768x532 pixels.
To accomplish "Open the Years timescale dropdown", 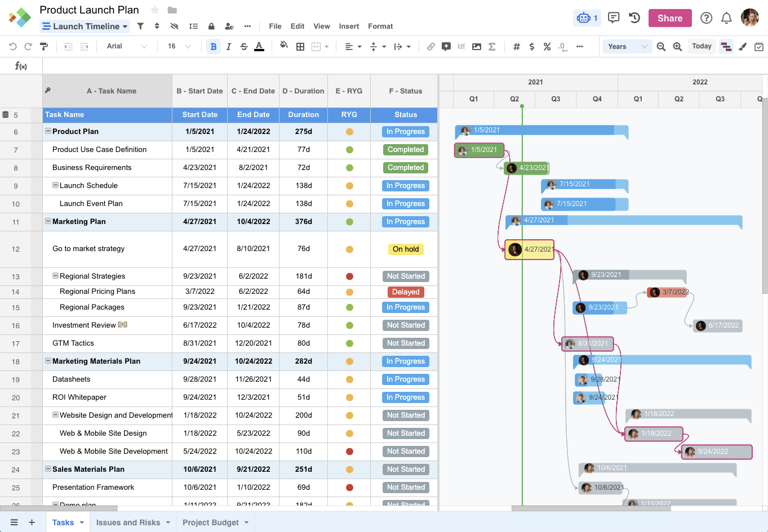I will click(x=627, y=46).
